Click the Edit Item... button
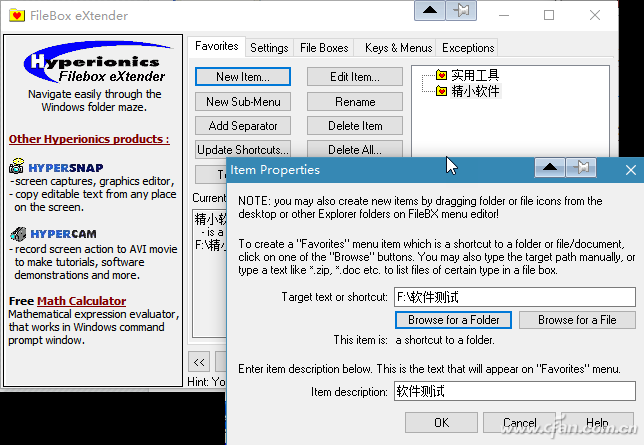The image size is (644, 445). tap(355, 77)
